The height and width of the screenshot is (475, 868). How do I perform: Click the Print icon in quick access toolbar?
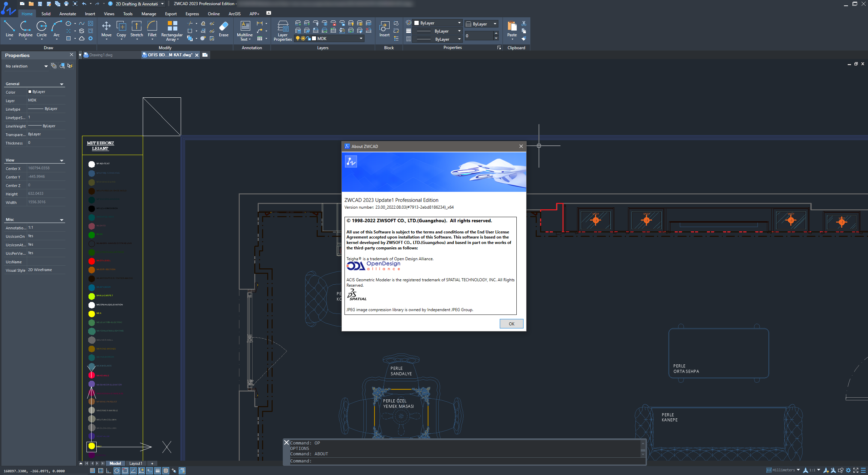(x=66, y=4)
